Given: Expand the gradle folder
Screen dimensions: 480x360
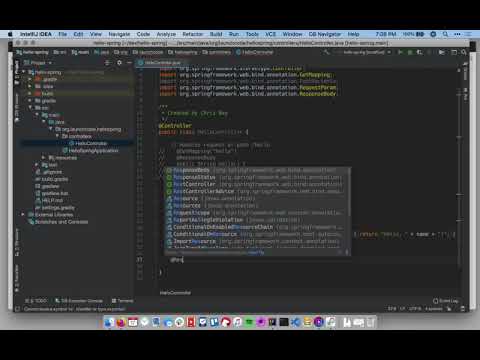Looking at the screenshot, I should click(x=30, y=101).
